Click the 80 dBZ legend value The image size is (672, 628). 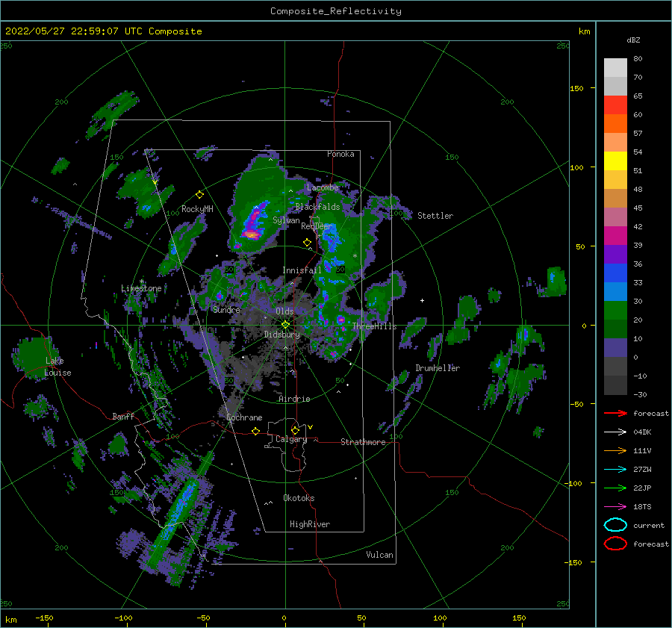pyautogui.click(x=638, y=59)
